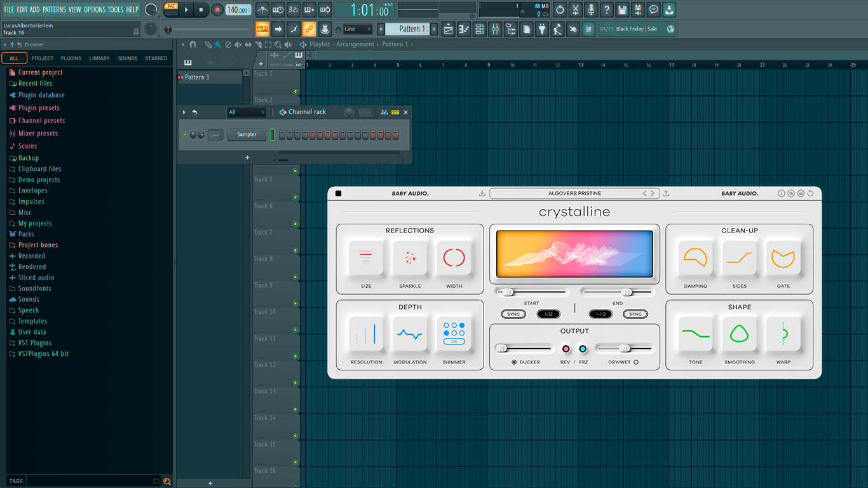Open the PATTERNS menu
This screenshot has height=488, width=868.
click(54, 10)
